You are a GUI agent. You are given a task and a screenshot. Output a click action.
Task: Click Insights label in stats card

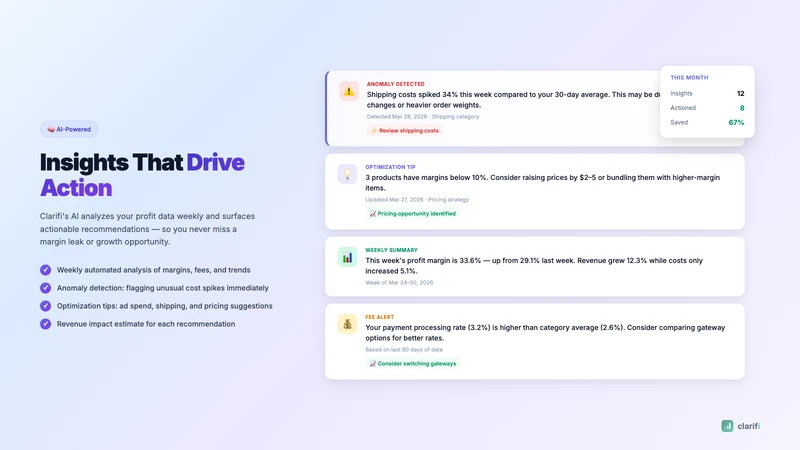pos(681,93)
